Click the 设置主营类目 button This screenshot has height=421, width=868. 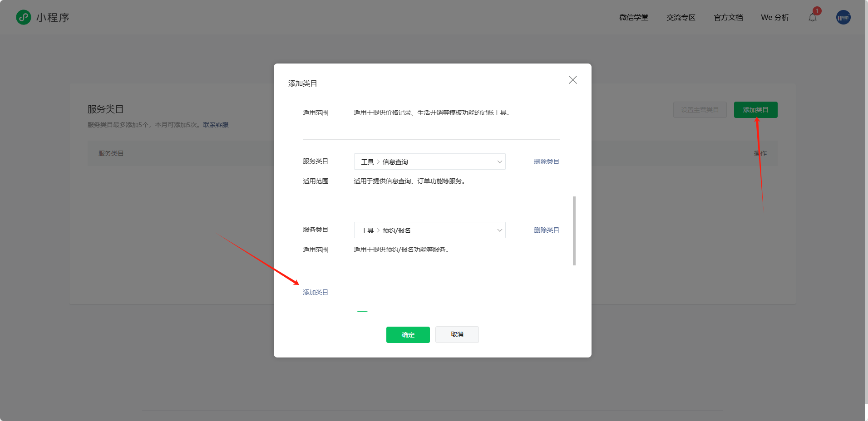point(700,109)
